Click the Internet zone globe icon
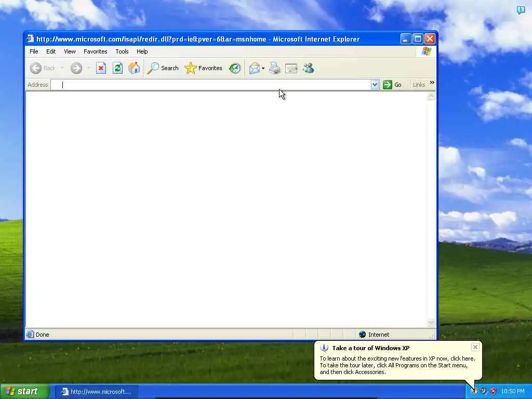This screenshot has height=399, width=532. [x=362, y=335]
